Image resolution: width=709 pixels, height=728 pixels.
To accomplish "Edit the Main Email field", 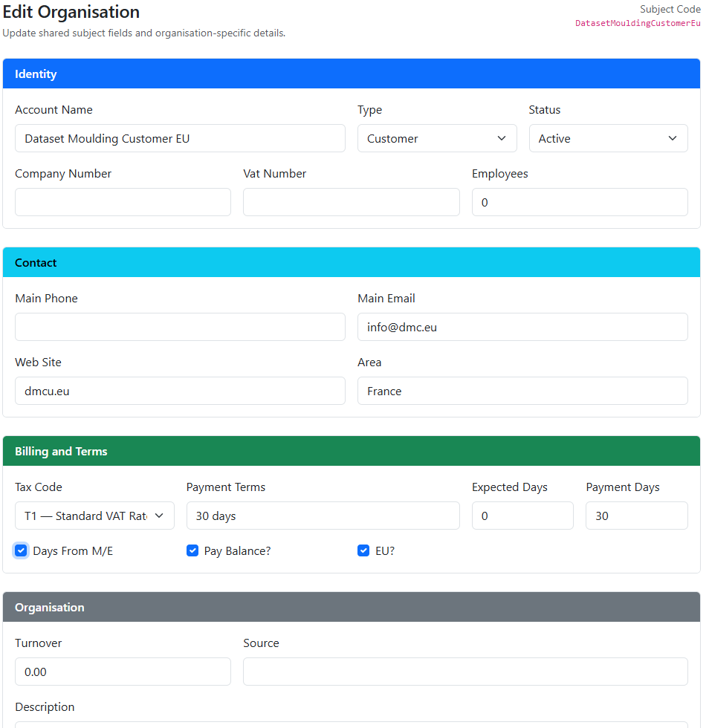I will (522, 327).
